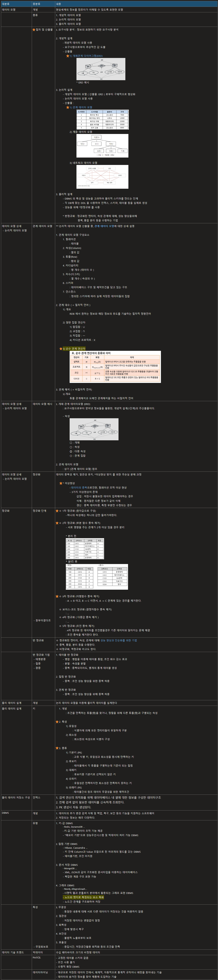This screenshot has height=980, width=218.
Task: Click the star icon beside '3차 정규화'
Action: coord(57,597)
